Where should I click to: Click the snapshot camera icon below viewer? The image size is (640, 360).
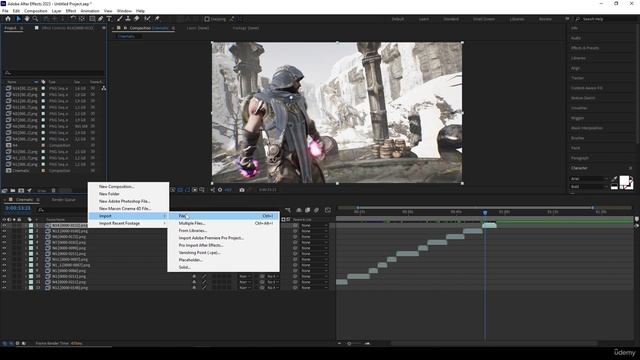coord(242,190)
